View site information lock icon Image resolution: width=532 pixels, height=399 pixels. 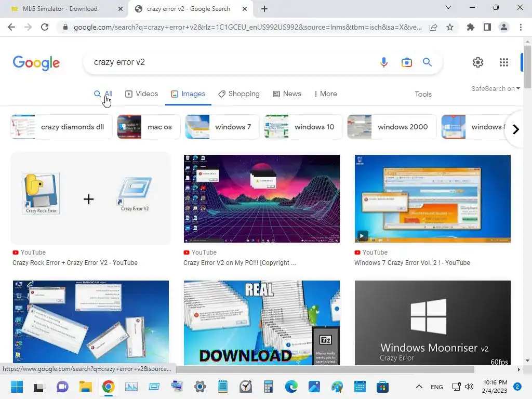tap(65, 27)
